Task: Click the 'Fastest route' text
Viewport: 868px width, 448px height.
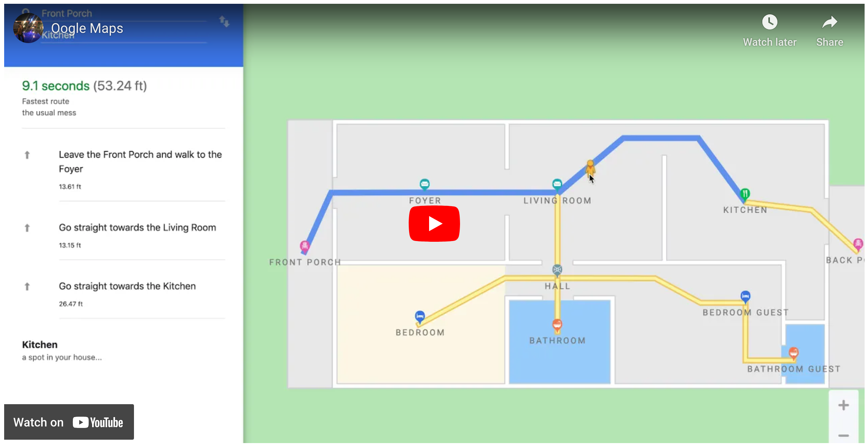Action: tap(46, 101)
